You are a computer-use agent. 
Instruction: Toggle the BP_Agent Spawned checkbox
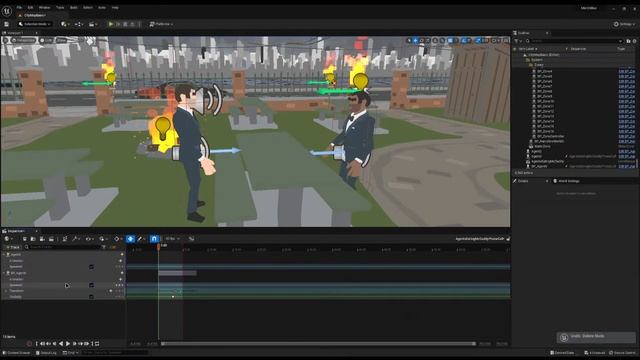91,285
